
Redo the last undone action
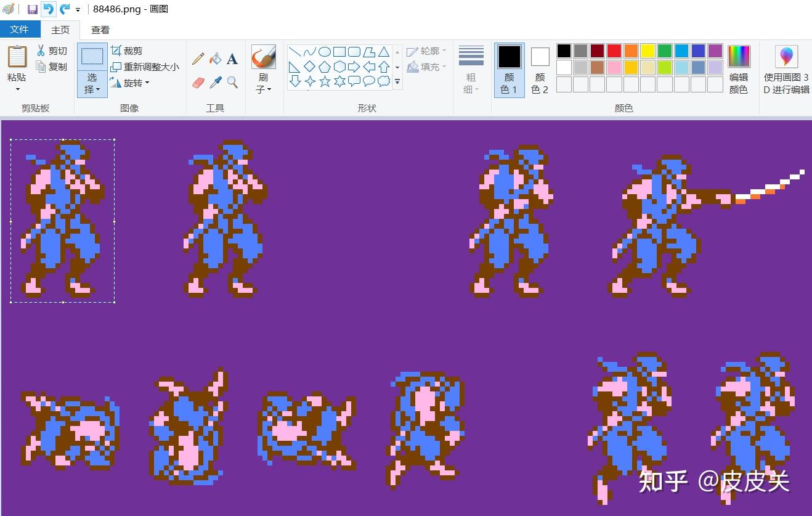coord(64,9)
